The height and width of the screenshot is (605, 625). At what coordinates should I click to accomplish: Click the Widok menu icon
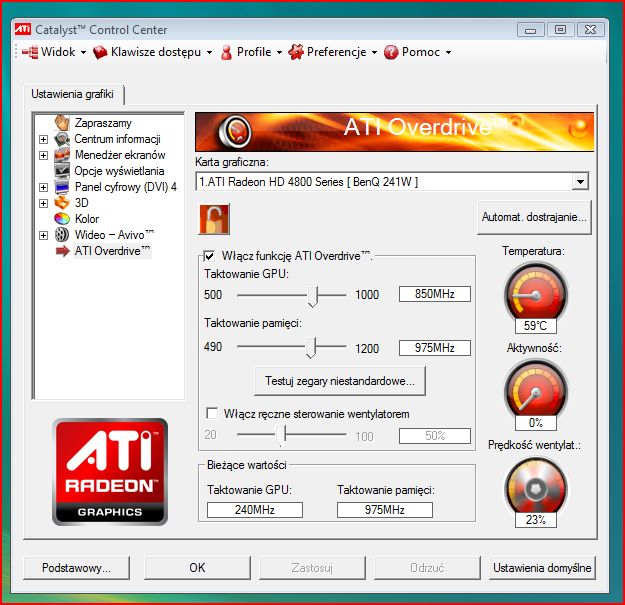coord(30,52)
